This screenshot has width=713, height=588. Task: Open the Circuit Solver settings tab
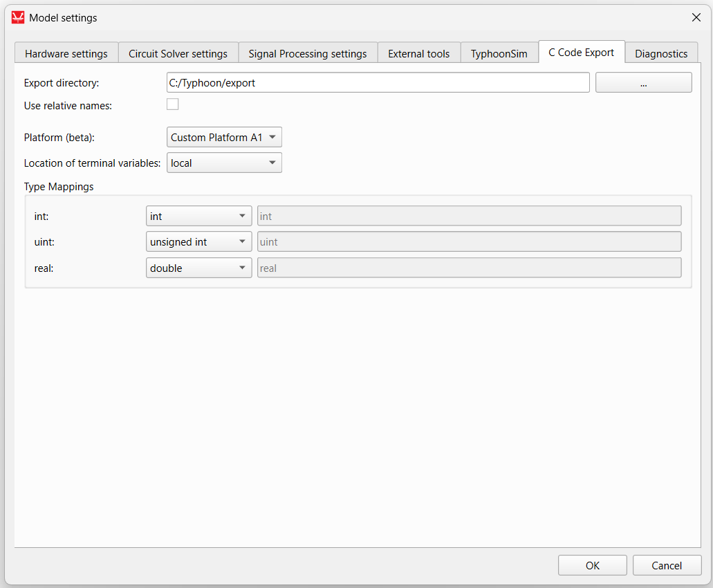pos(178,53)
